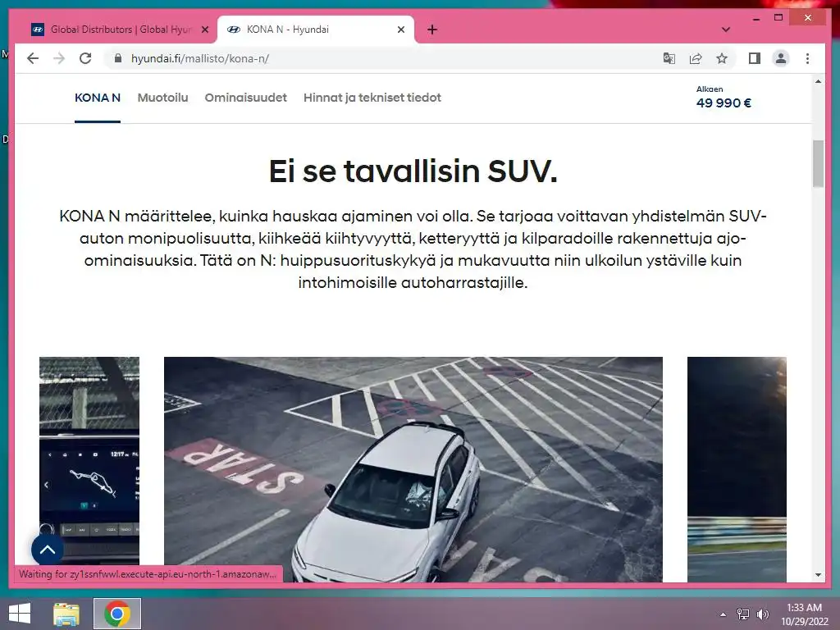Open a new browser tab
840x630 pixels.
click(x=432, y=30)
